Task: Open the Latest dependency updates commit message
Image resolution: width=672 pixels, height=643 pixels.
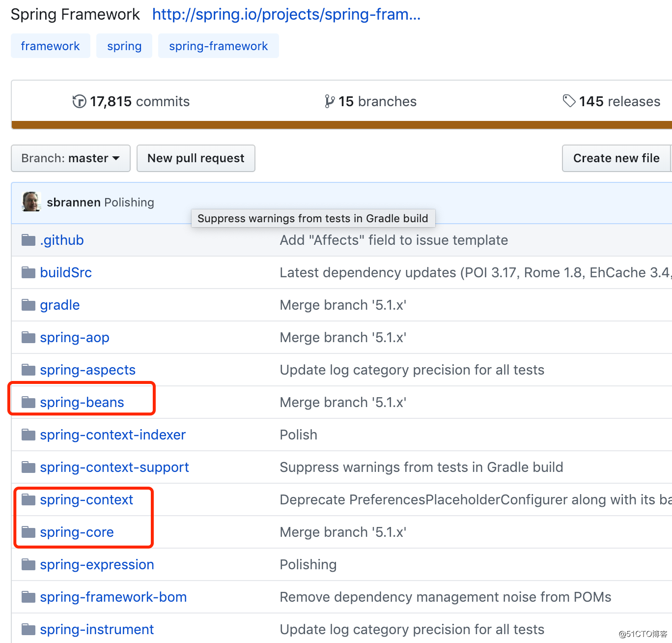Action: (x=476, y=272)
